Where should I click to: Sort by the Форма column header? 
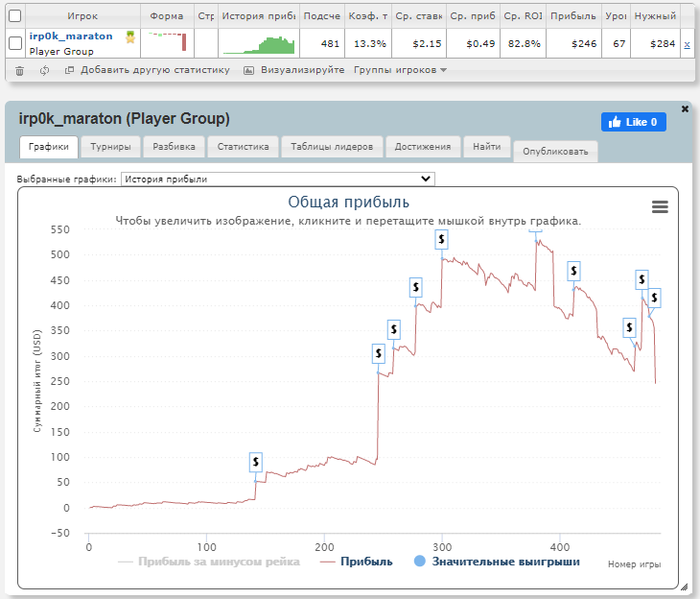click(x=167, y=16)
